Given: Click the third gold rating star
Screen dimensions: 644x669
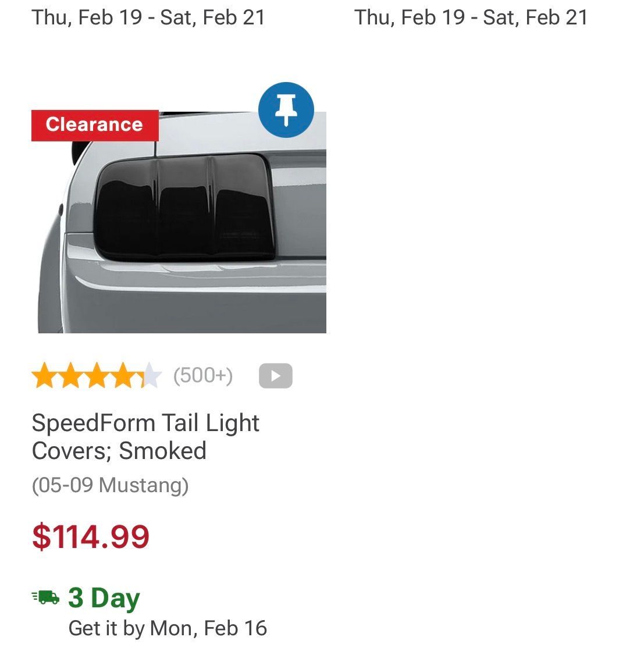Looking at the screenshot, I should click(97, 376).
